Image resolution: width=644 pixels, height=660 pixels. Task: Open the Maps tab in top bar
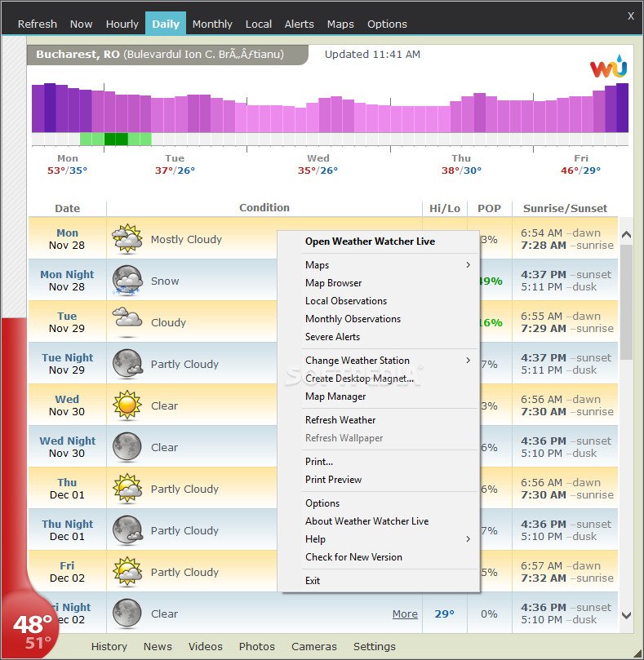coord(340,24)
